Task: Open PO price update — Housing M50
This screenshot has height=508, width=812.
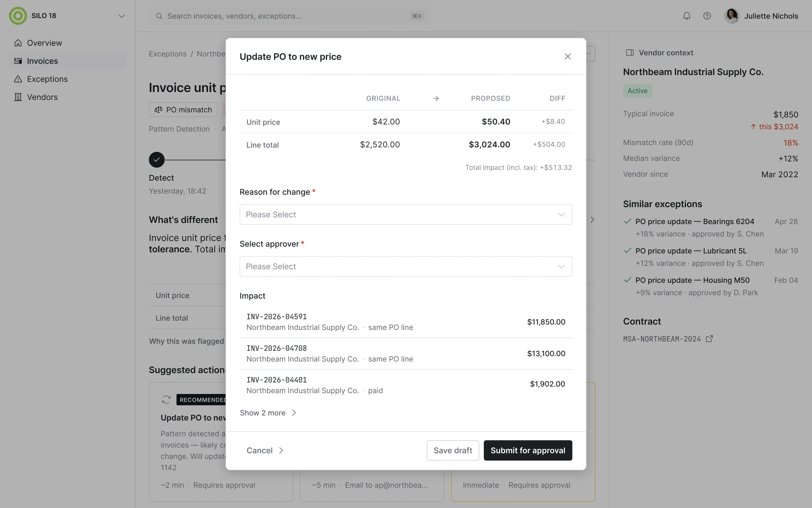Action: tap(692, 280)
